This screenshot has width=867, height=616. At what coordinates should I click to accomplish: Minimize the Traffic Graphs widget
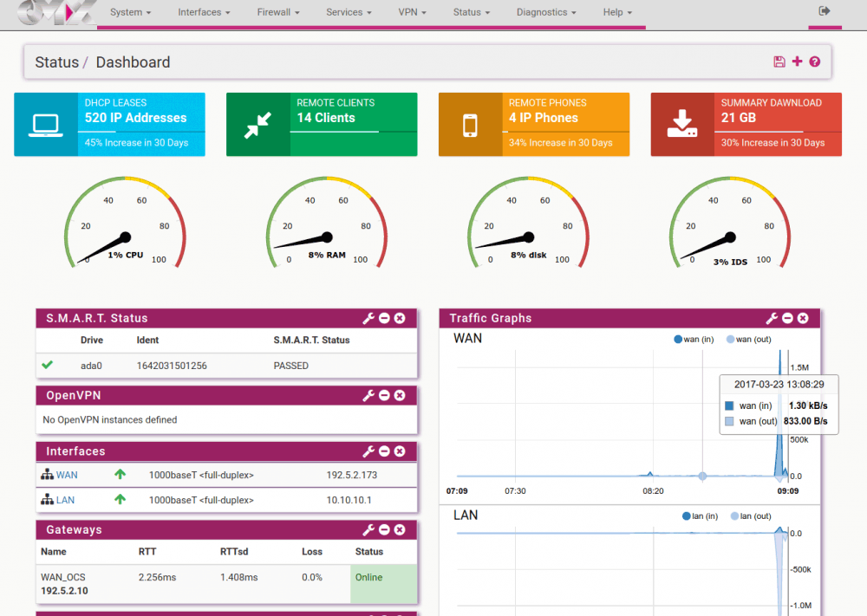[x=787, y=319]
